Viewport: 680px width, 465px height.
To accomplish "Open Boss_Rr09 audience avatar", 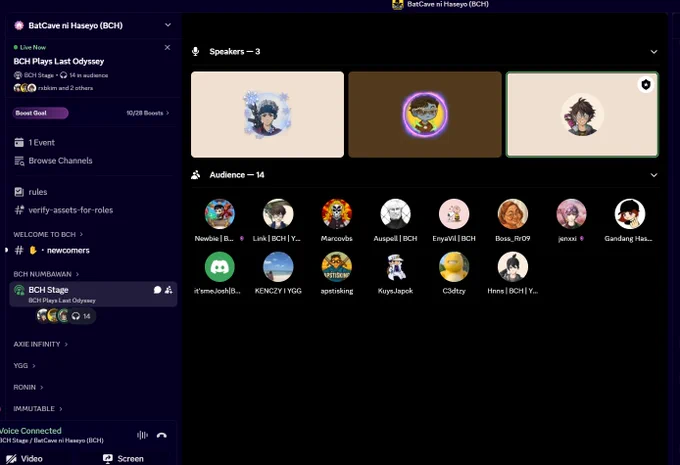I will pos(513,214).
